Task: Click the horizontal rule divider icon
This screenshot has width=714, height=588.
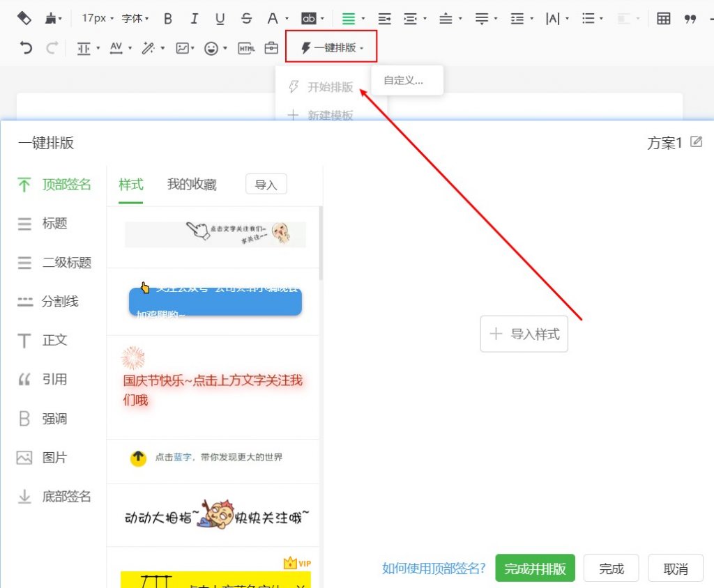Action: [x=84, y=48]
